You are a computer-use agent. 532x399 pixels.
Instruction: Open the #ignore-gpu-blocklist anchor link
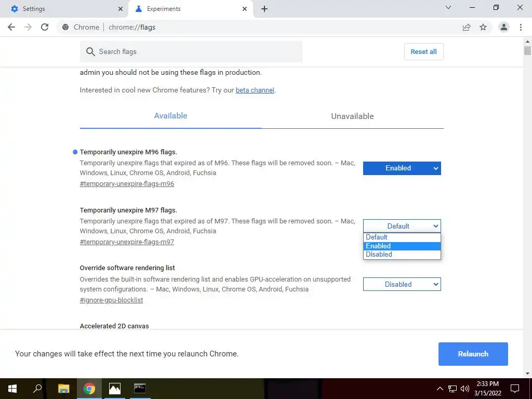click(x=111, y=300)
